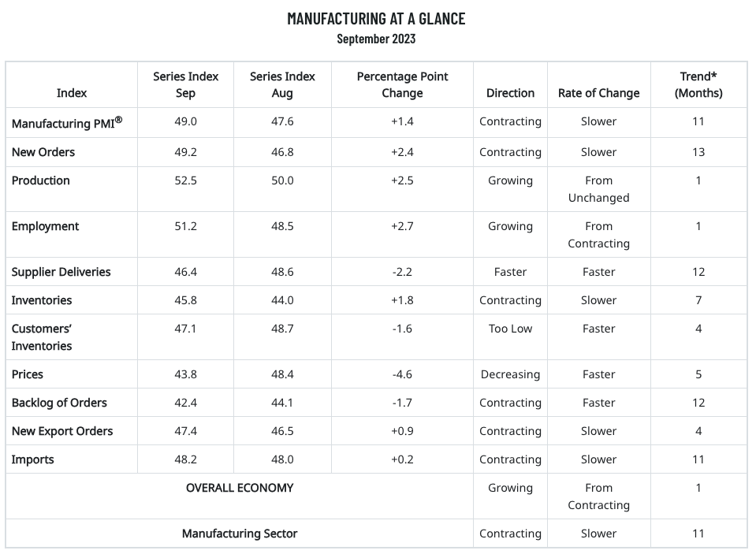Viewport: 756px width, 554px height.
Task: Select the Index column header
Action: [72, 93]
